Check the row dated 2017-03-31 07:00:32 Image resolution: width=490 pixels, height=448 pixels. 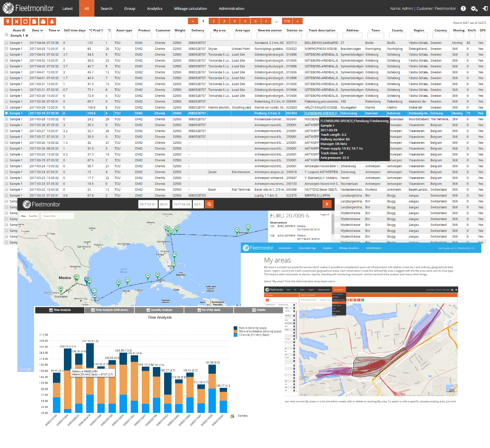coord(6,90)
